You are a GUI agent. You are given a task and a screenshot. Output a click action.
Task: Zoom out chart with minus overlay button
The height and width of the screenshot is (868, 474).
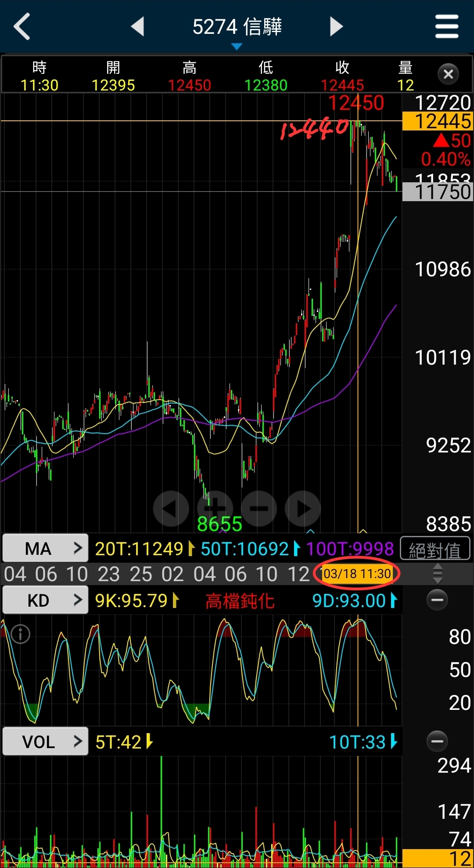pyautogui.click(x=259, y=509)
